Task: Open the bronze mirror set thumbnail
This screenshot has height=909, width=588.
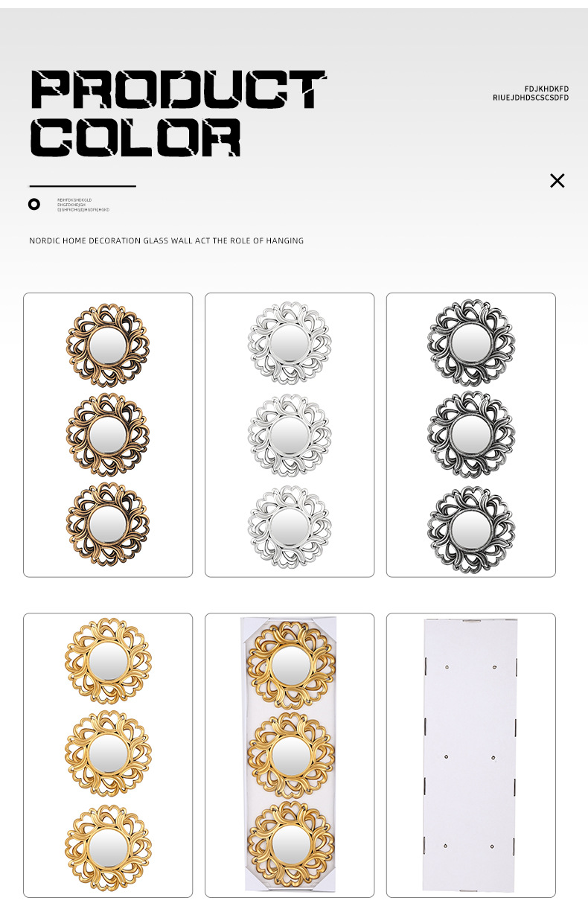Action: (x=108, y=435)
